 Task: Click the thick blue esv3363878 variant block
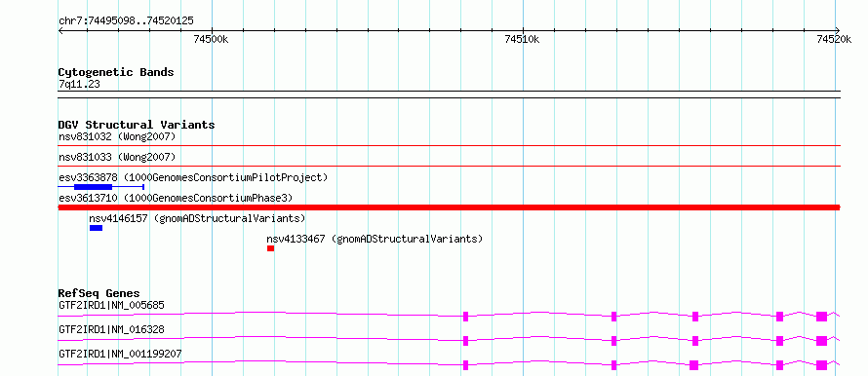[x=93, y=187]
